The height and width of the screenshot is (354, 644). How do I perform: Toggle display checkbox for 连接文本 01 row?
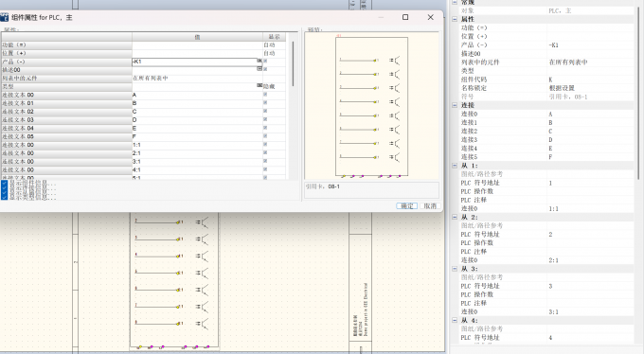point(265,102)
